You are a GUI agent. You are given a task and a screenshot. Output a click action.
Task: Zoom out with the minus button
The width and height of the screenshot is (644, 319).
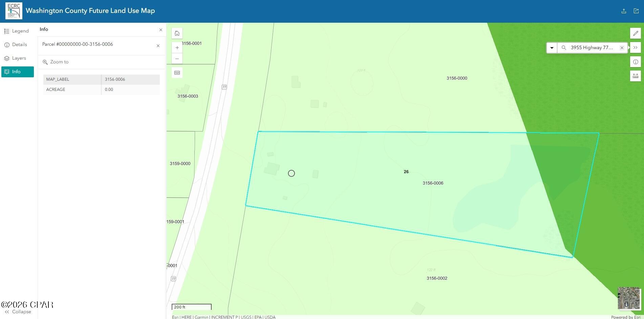pos(177,59)
